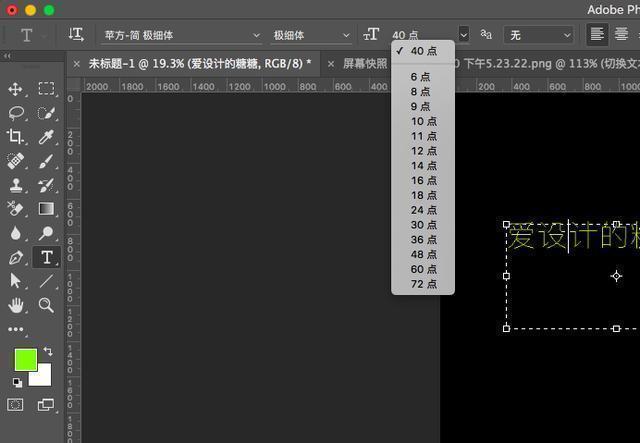Select the Move tool
Screen dimensions: 640x443
[16, 89]
